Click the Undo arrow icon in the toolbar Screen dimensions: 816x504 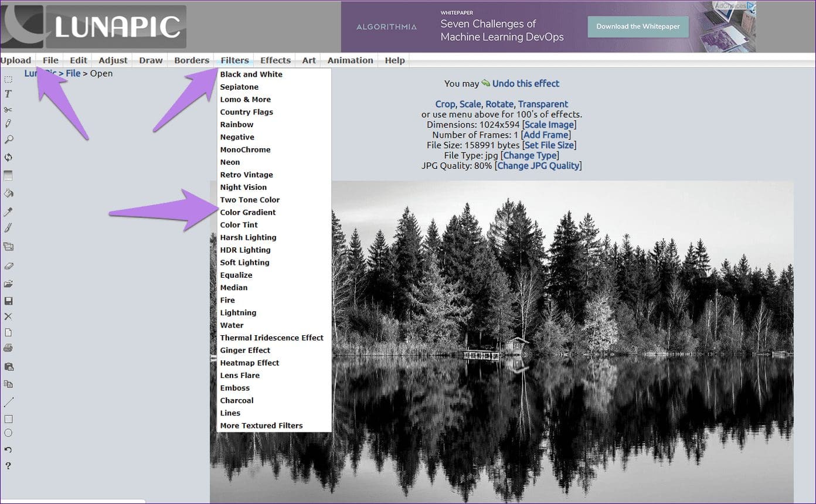point(8,449)
